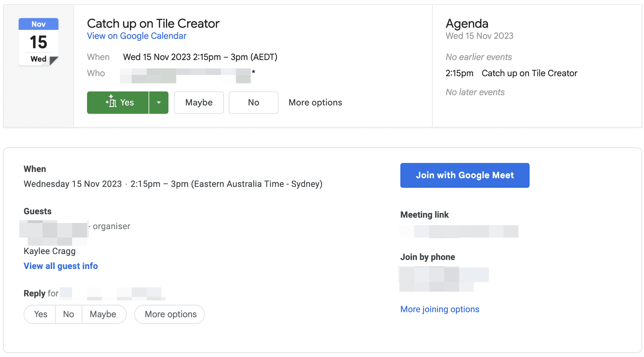Viewport: 644px width, 357px height.
Task: Select No in the bottom reply group
Action: [x=68, y=314]
